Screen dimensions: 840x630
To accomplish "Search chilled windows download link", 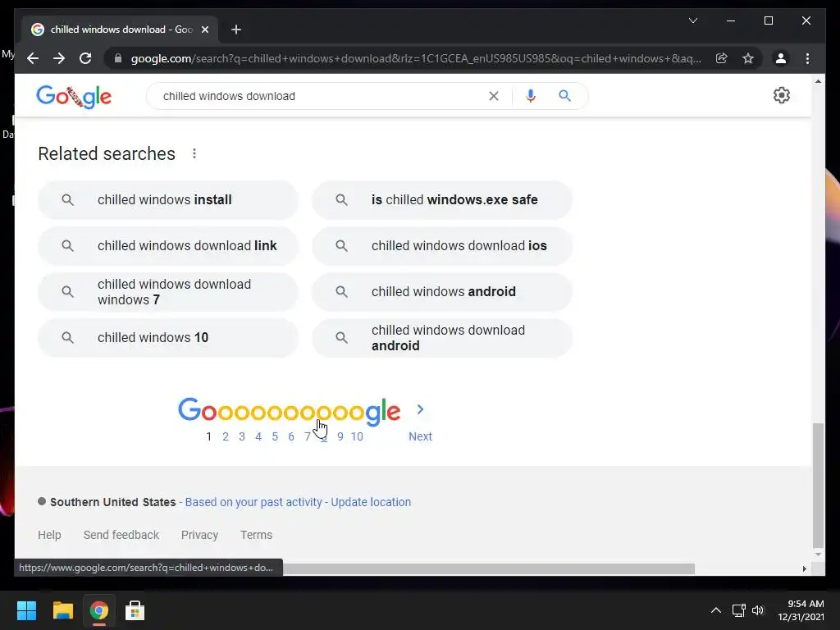I will pyautogui.click(x=167, y=246).
